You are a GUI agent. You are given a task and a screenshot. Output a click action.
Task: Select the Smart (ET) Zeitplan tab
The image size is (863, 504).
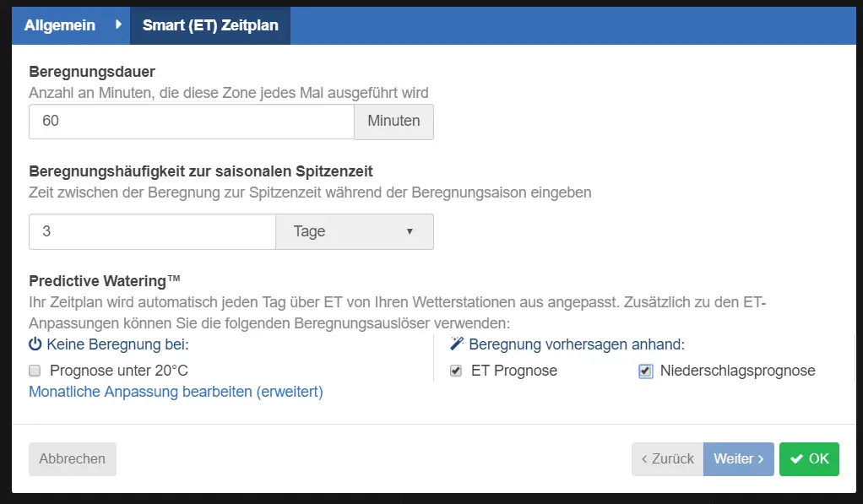210,26
